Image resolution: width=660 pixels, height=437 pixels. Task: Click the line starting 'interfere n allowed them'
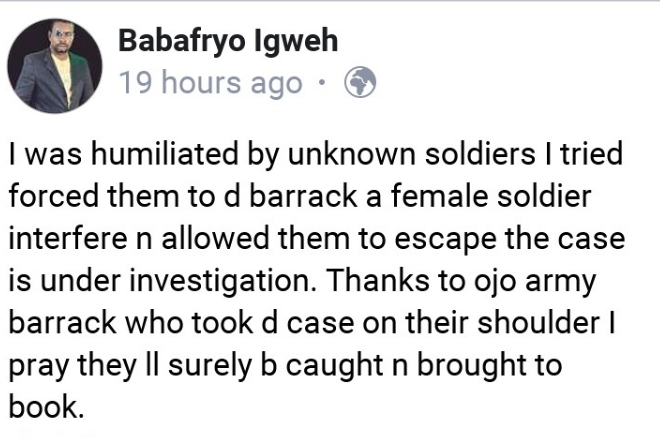317,239
